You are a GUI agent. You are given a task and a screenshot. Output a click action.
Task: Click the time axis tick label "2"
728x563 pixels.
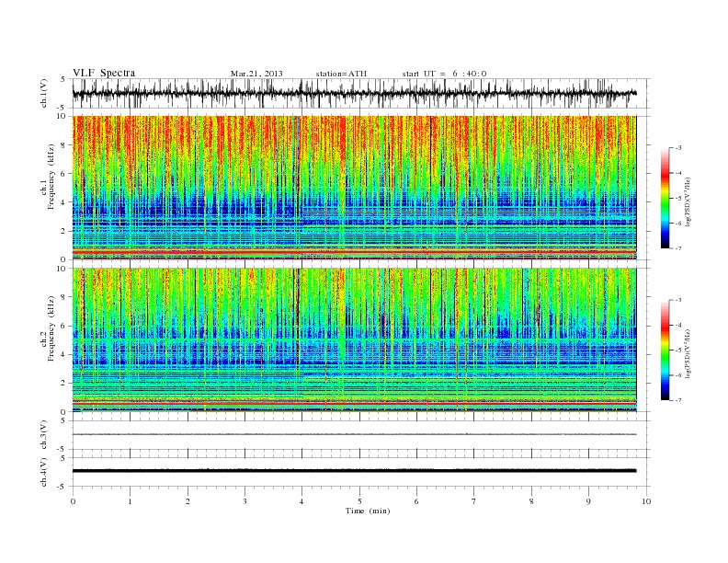coord(188,501)
